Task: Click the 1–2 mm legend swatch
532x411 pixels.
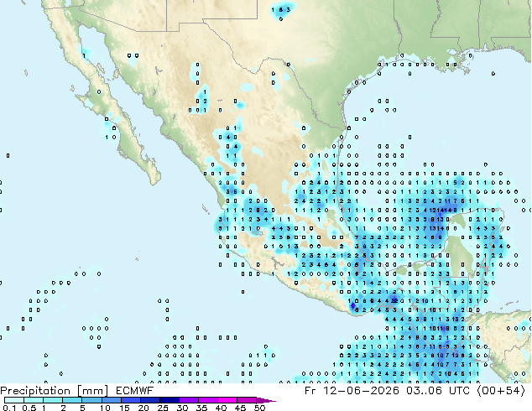Action: [x=53, y=400]
